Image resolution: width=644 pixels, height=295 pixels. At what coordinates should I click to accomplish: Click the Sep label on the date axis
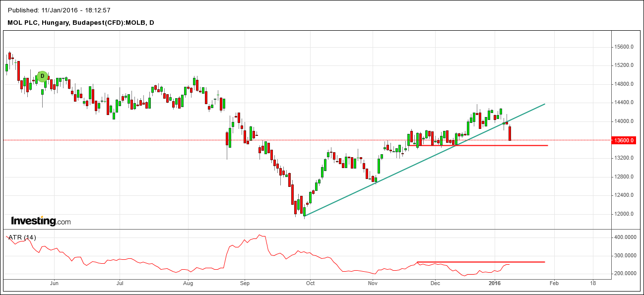pyautogui.click(x=244, y=283)
